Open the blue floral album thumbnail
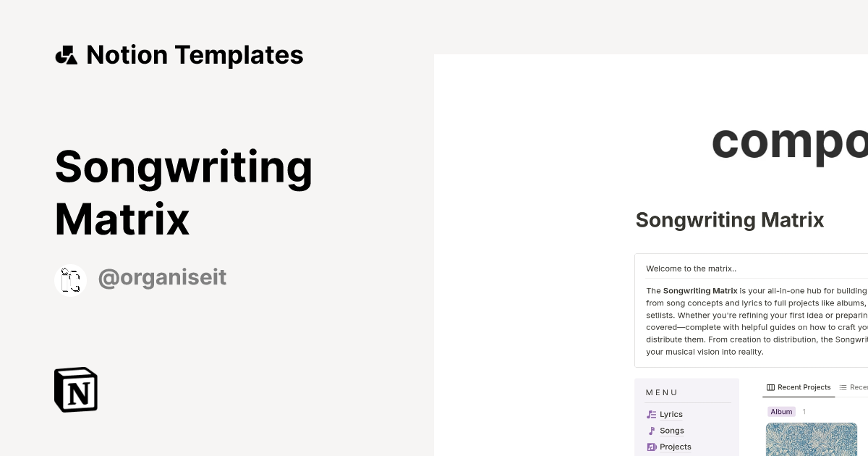 tap(812, 439)
